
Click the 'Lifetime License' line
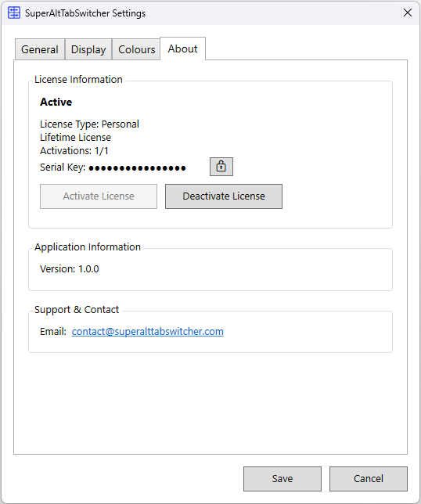[76, 137]
